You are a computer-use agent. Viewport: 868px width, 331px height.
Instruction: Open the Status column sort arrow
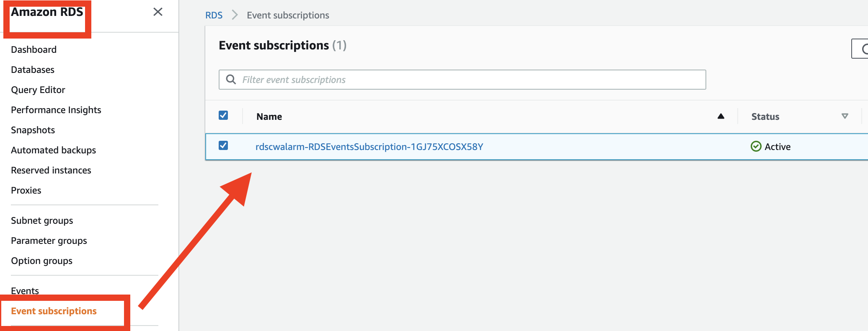point(845,116)
